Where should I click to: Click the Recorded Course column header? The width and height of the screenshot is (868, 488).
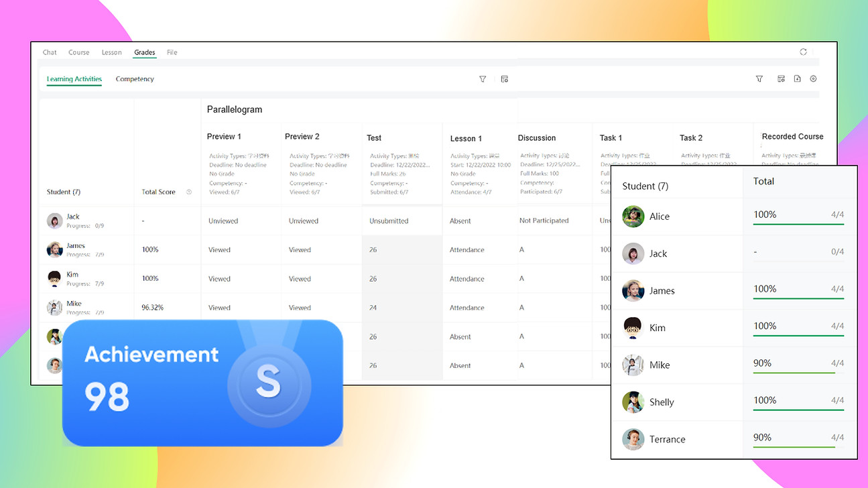point(792,137)
